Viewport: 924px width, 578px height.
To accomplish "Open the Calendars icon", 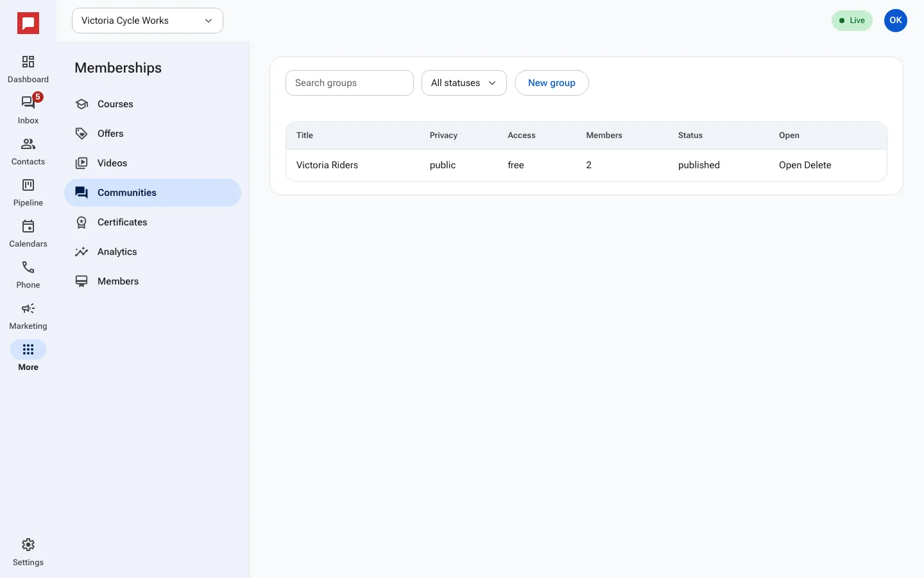I will pyautogui.click(x=28, y=226).
